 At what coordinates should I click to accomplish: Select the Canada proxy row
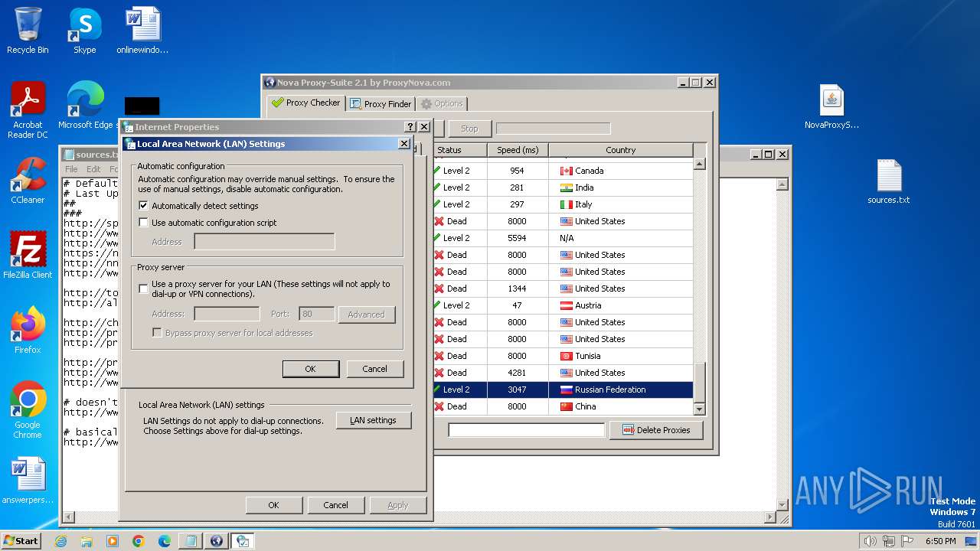[563, 171]
